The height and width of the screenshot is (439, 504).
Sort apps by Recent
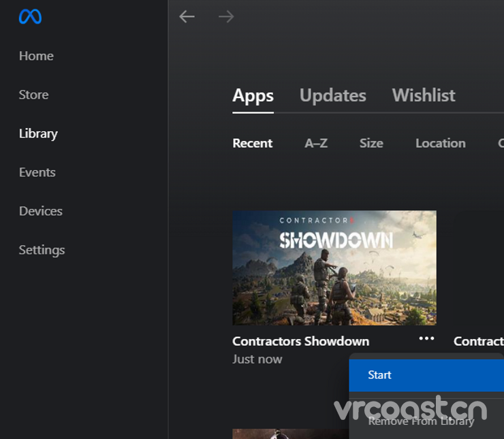pos(252,143)
